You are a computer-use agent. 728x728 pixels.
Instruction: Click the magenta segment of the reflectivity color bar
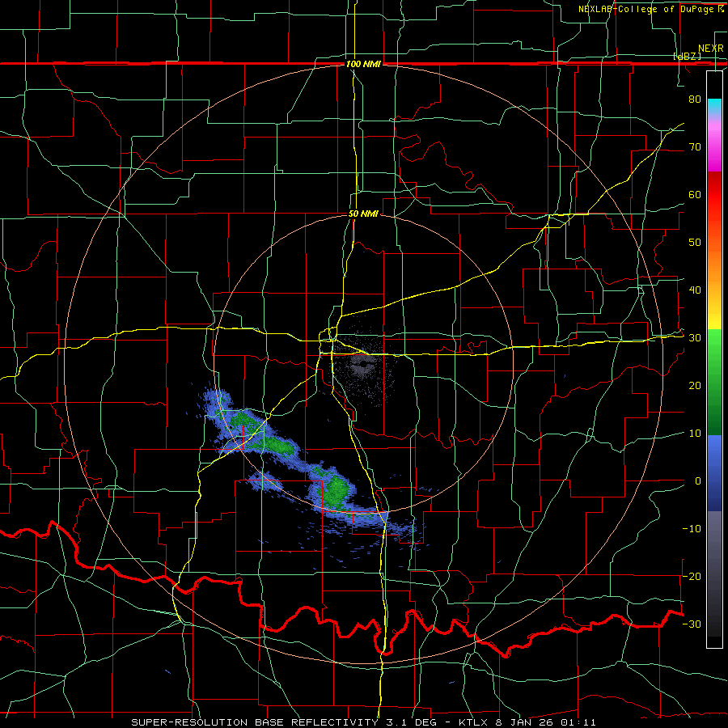[x=714, y=149]
